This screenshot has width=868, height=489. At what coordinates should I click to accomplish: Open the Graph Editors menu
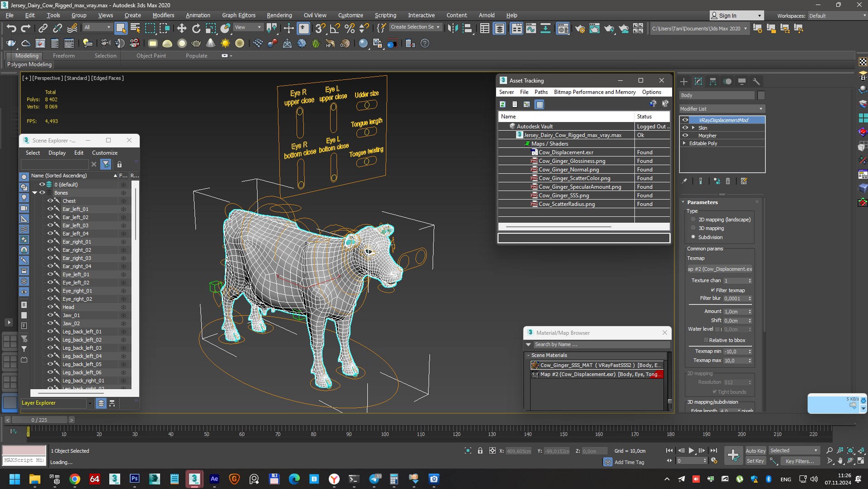point(239,15)
